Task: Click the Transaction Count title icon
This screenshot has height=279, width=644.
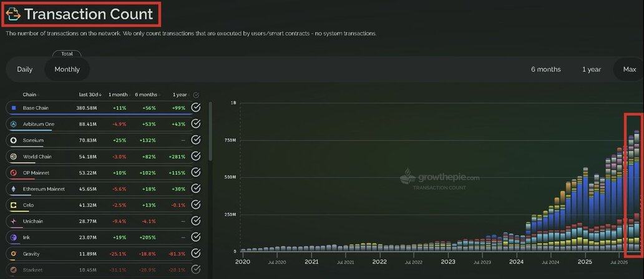Action: tap(13, 14)
